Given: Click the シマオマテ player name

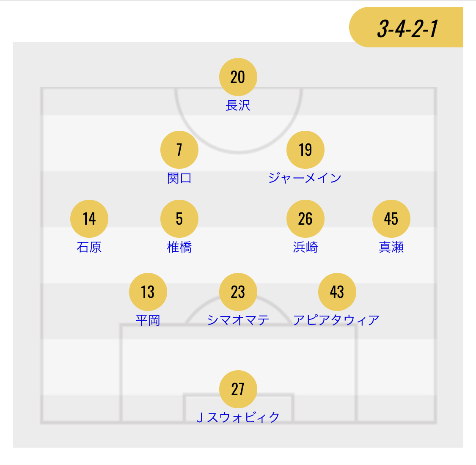Looking at the screenshot, I should click(238, 320).
